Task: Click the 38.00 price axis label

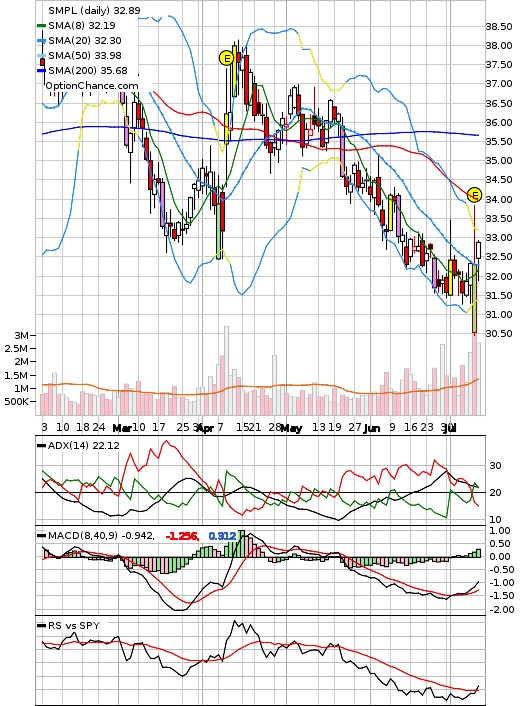Action: coord(499,45)
